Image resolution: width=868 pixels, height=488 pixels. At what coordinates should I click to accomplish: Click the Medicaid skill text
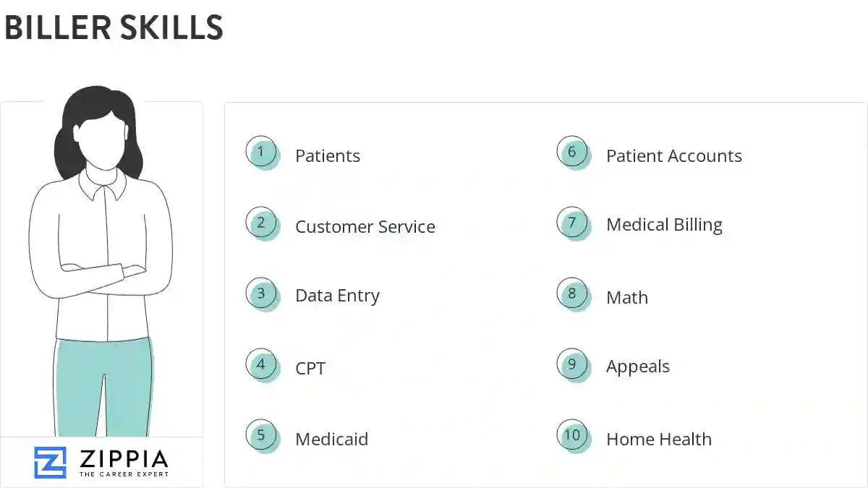click(x=331, y=440)
